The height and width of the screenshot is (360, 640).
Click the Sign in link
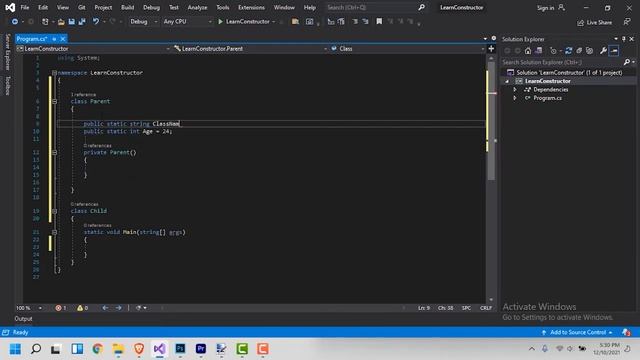pos(545,8)
